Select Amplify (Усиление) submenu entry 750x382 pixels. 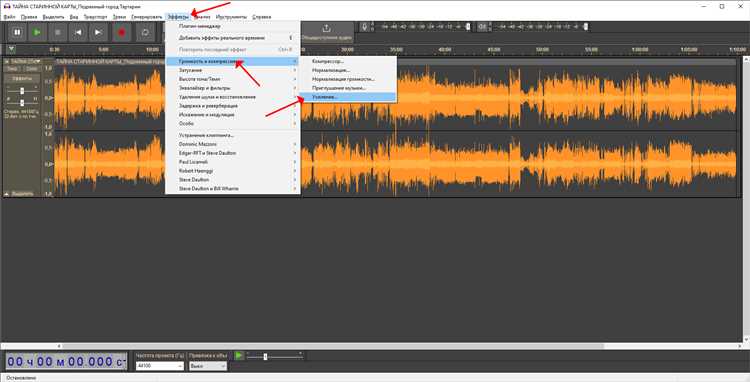coord(348,97)
